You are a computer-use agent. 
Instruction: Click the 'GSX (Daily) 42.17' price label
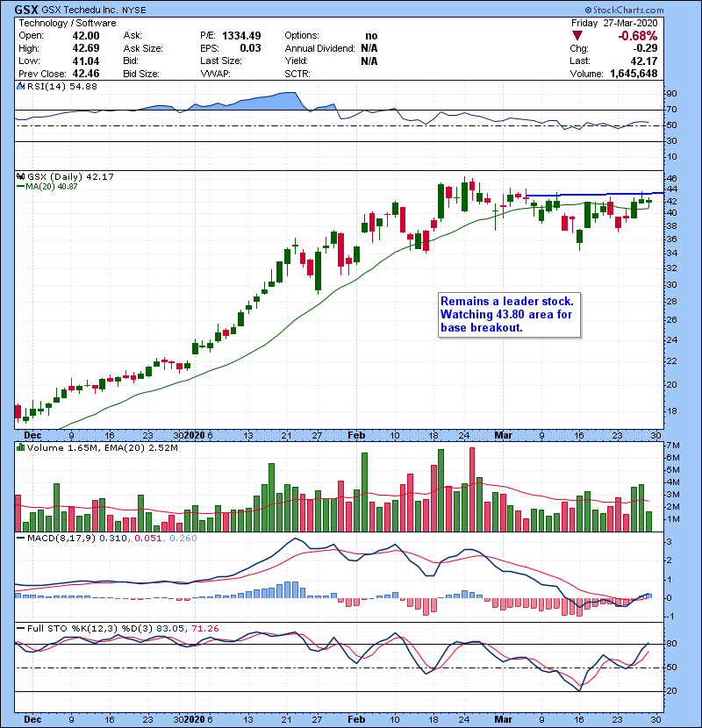point(70,176)
